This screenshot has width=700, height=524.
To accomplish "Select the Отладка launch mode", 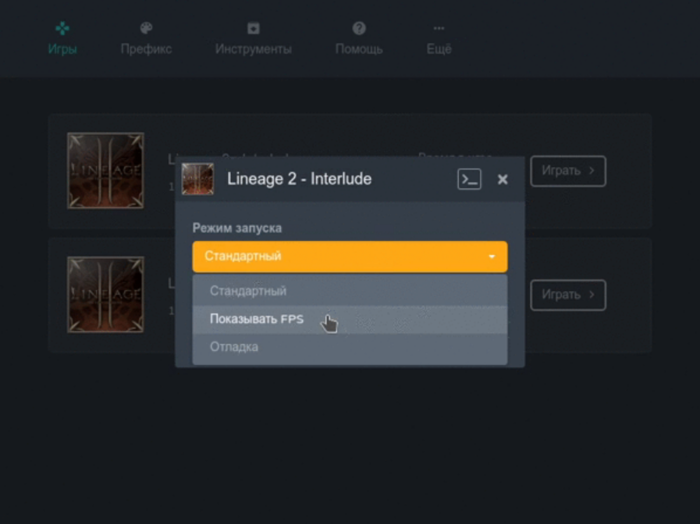I will (350, 347).
